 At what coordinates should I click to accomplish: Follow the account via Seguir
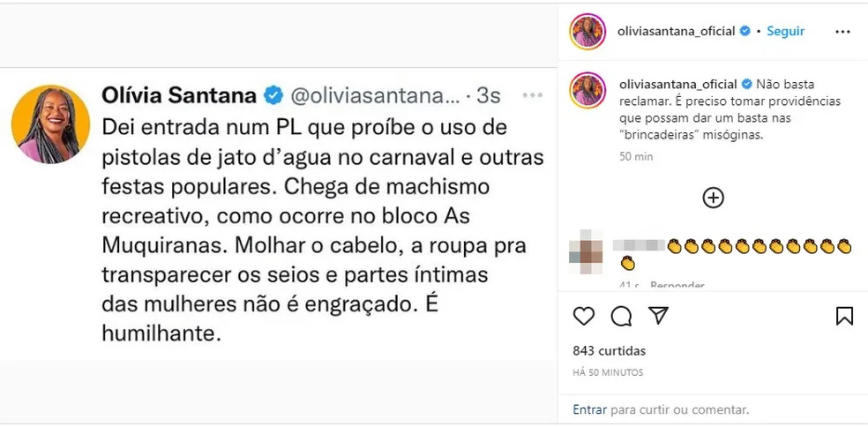785,31
